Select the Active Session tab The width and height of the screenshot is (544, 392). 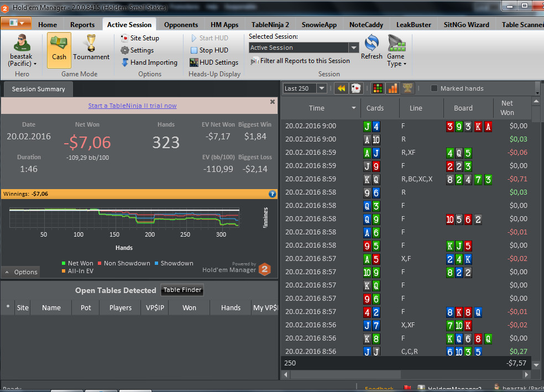click(x=129, y=25)
